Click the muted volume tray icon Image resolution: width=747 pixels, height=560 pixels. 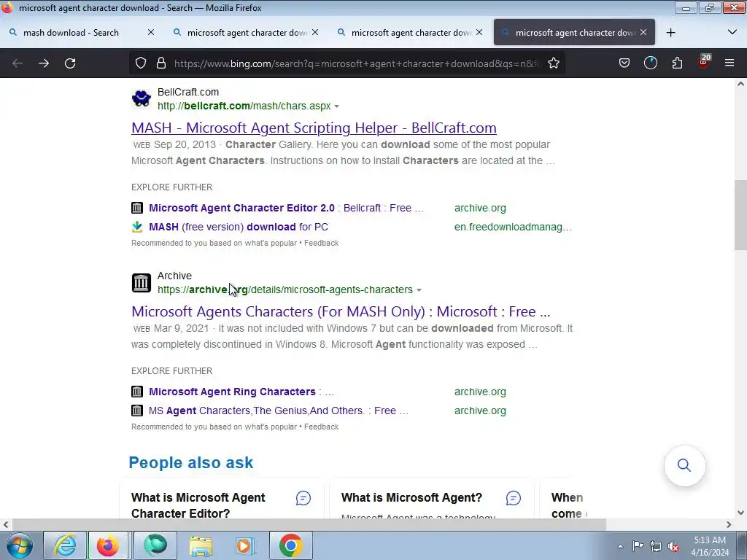coord(673,546)
